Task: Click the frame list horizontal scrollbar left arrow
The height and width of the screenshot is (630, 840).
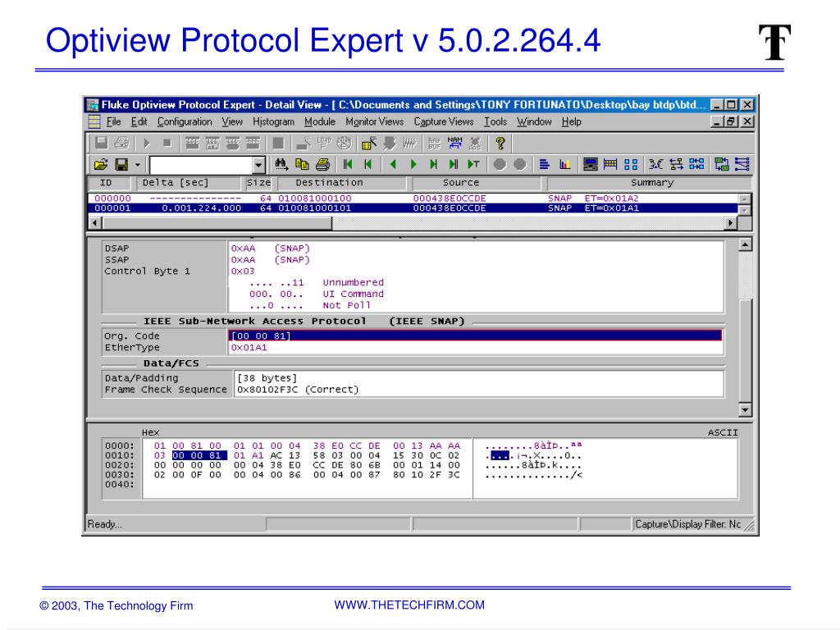Action: point(95,223)
